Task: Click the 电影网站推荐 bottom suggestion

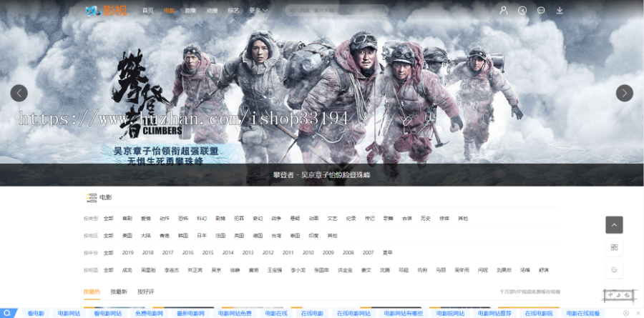Action: [x=494, y=314]
